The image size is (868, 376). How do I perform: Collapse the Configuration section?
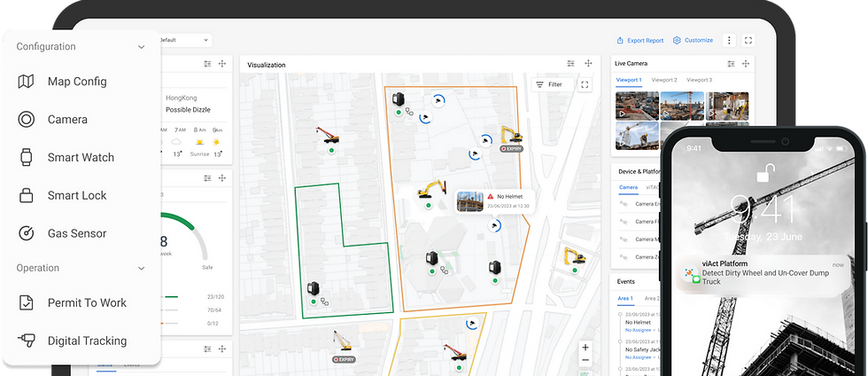[141, 47]
